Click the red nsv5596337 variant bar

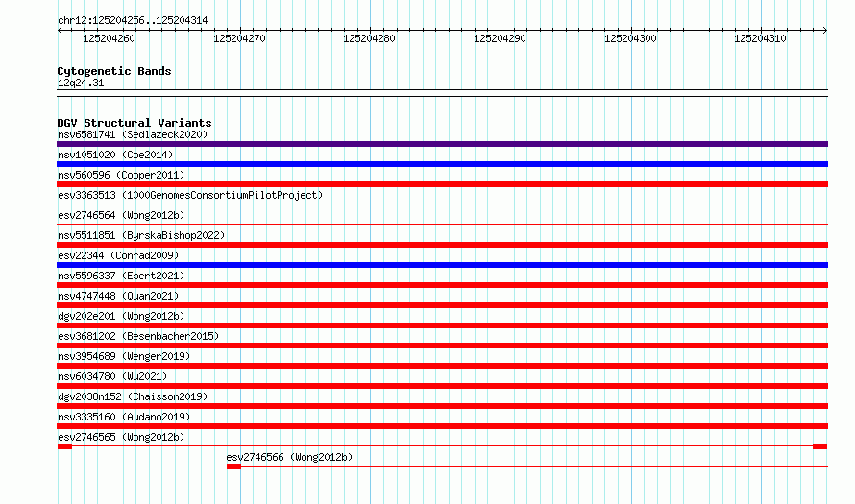(x=442, y=285)
